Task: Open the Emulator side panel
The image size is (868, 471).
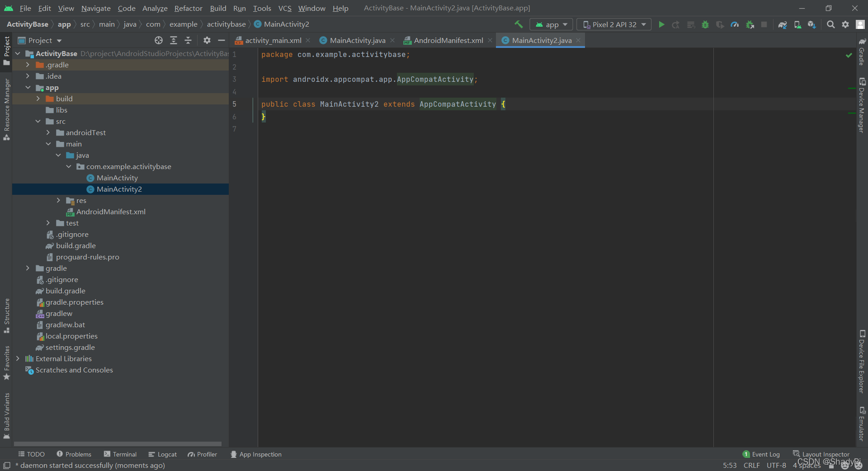Action: click(x=862, y=424)
